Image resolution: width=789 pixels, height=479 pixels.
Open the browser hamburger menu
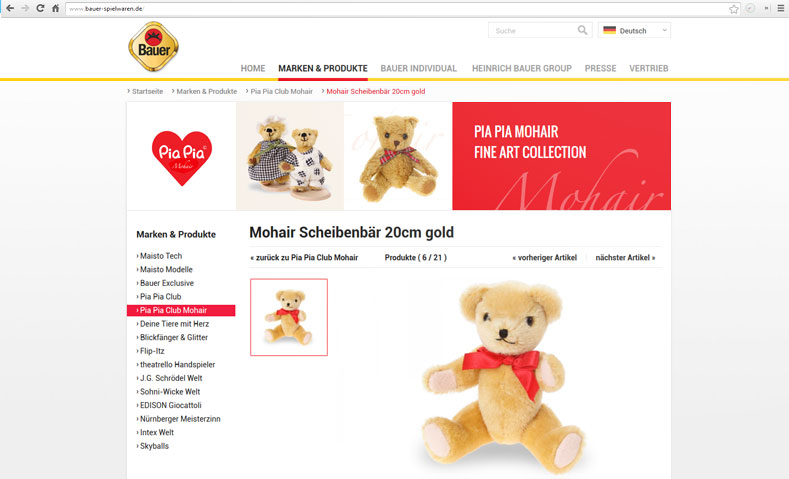coord(780,9)
